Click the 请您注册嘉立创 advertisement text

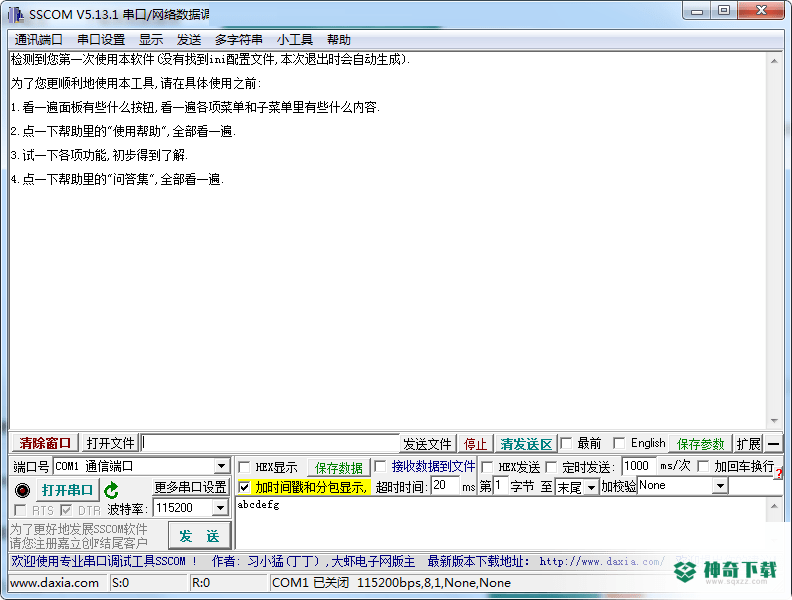79,543
